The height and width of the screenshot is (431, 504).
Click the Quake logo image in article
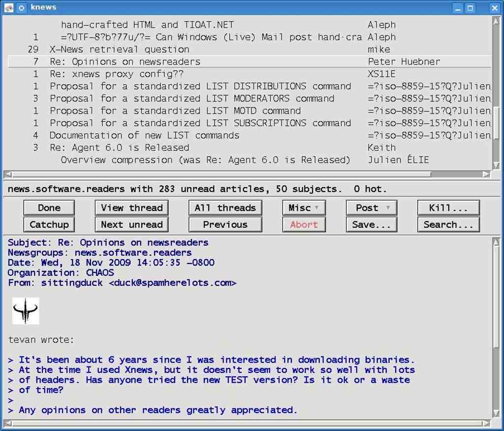[26, 311]
